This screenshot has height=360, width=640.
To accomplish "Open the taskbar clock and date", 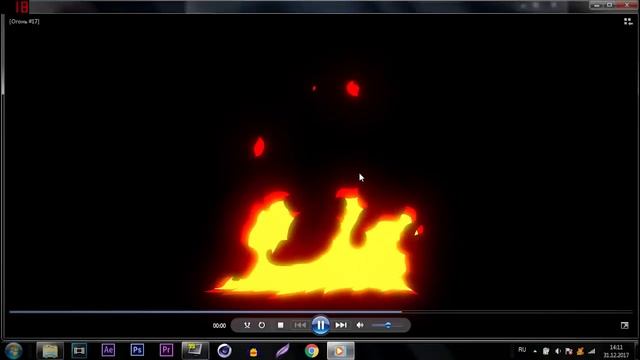I will click(x=616, y=351).
